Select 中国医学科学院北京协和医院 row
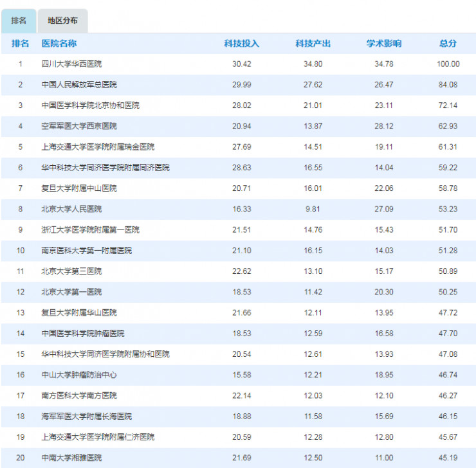Screen dimensions: 476x468 click(90, 105)
